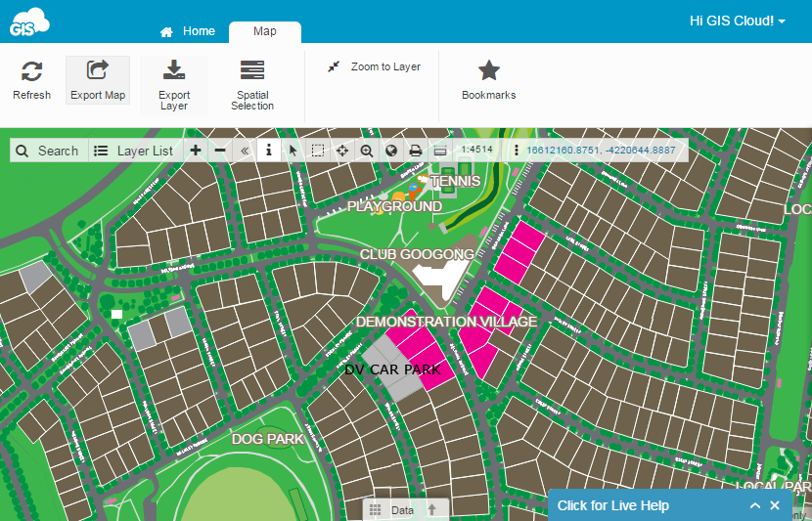Click the magnifier zoom-in tool
The width and height of the screenshot is (812, 521).
pos(367,151)
